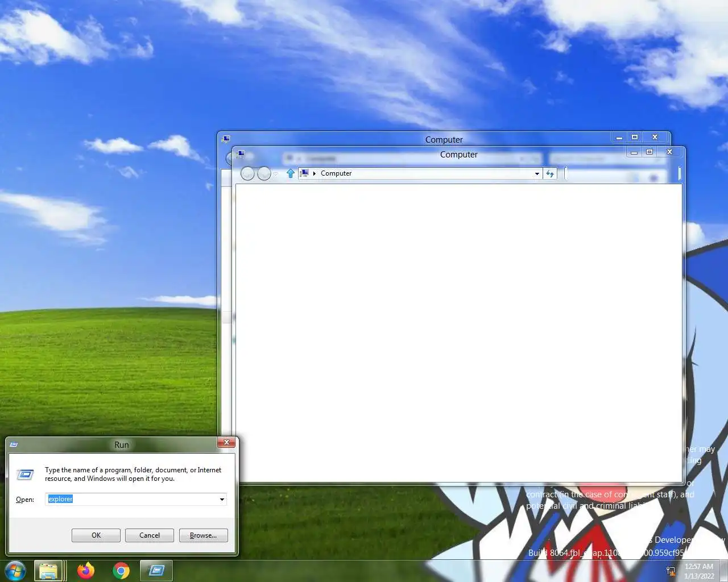Open Browse... in the Run dialog
This screenshot has height=582, width=728.
[x=203, y=535]
